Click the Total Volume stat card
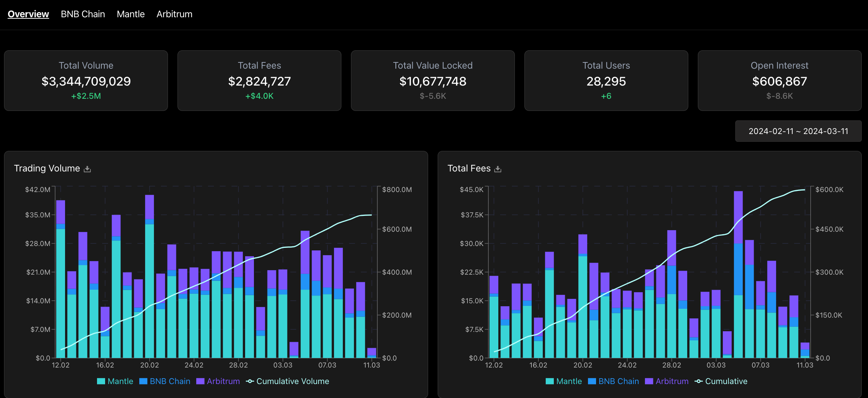This screenshot has width=868, height=398. point(86,80)
